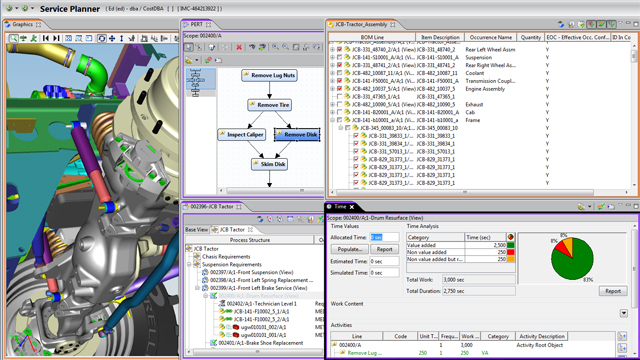Screen dimensions: 640x360
Task: Click the globe icon in 002396-JCB Tactor toolbar
Action: 260,219
